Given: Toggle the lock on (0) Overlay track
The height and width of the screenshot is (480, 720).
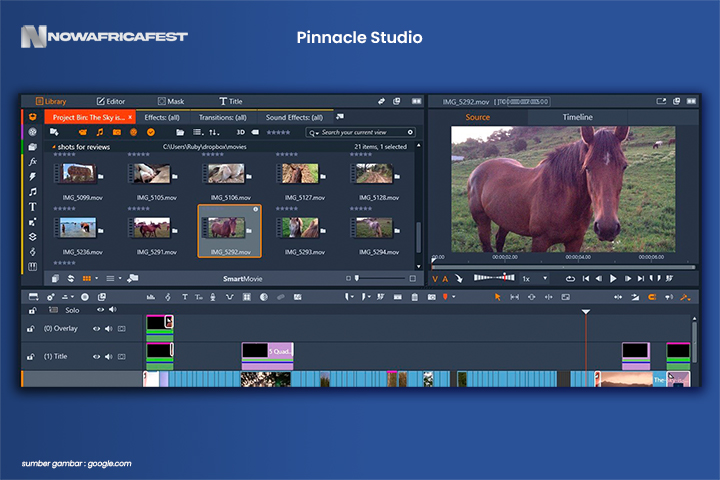Looking at the screenshot, I should pos(30,329).
